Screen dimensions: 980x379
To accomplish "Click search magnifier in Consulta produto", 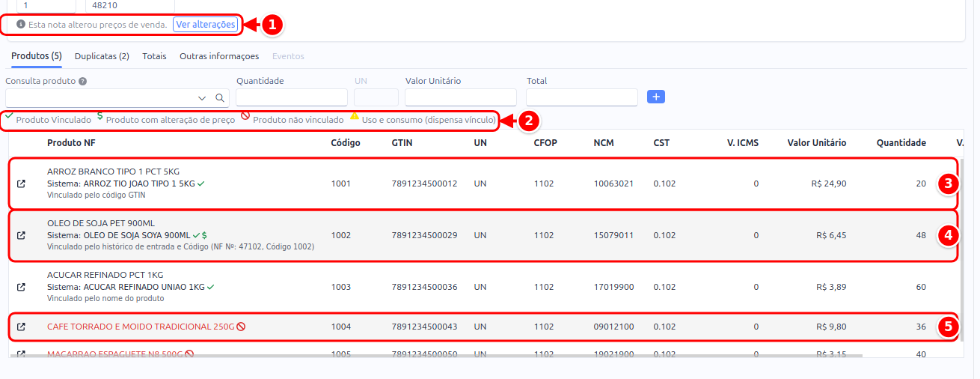I will coord(219,97).
